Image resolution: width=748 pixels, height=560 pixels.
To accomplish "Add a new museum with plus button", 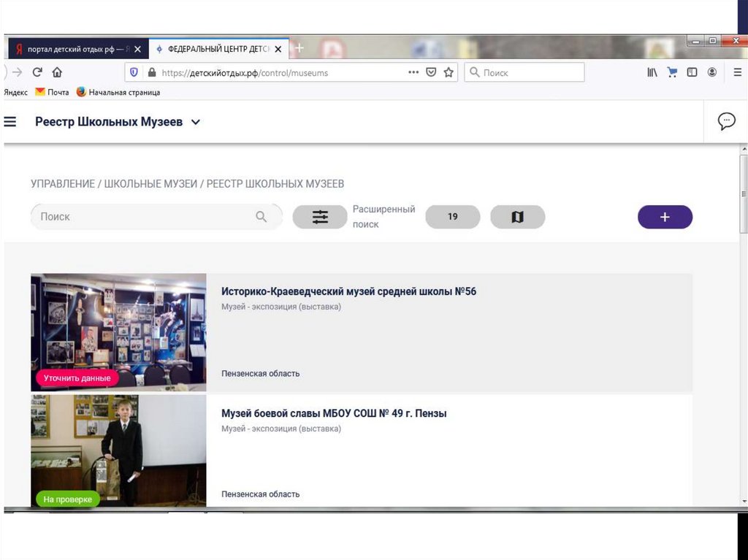I will pos(665,218).
